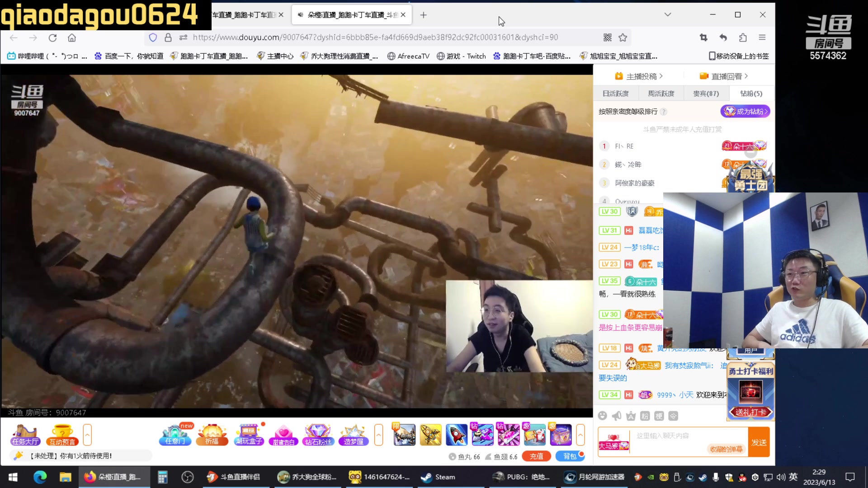This screenshot has height=488, width=868.
Task: Click the 令 command icon in chat
Action: 673,416
